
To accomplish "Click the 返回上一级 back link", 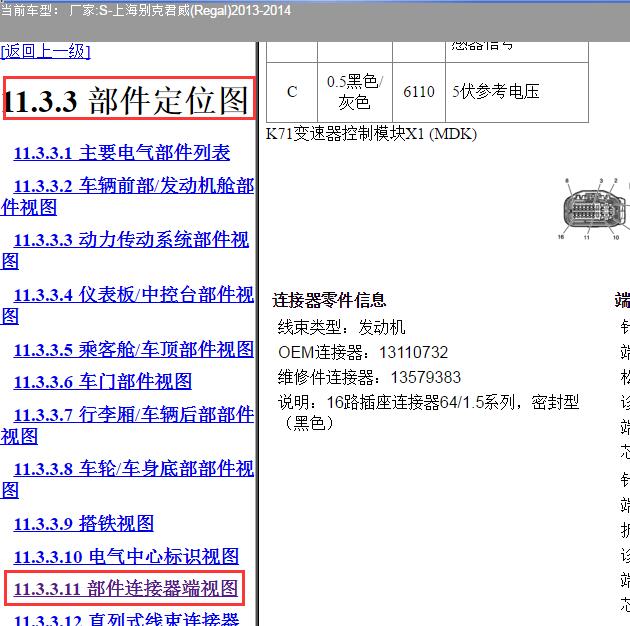I will (45, 52).
